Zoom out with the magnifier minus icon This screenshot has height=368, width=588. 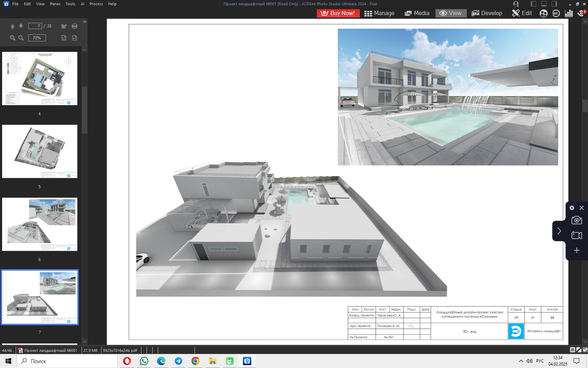pyautogui.click(x=21, y=38)
